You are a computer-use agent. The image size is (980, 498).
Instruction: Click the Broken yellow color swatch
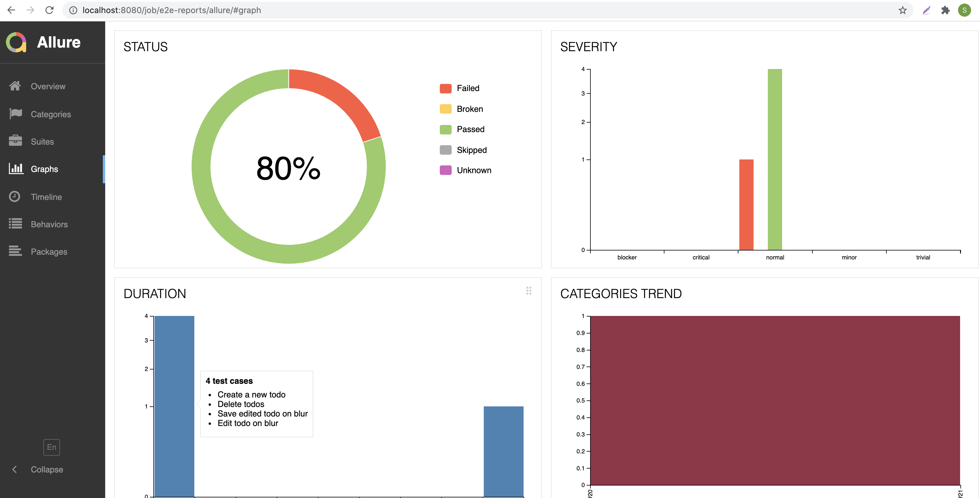point(445,109)
